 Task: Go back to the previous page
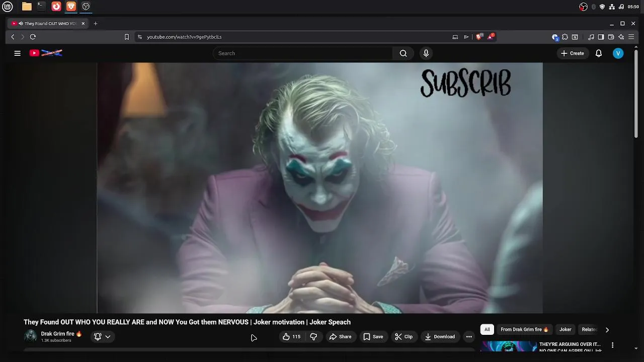pyautogui.click(x=13, y=37)
